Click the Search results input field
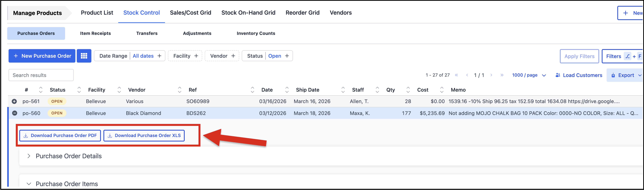Viewport: 644px width, 190px height. coord(41,75)
